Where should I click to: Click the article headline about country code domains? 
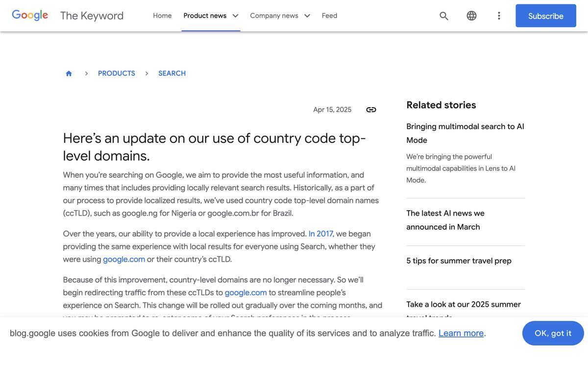[215, 147]
